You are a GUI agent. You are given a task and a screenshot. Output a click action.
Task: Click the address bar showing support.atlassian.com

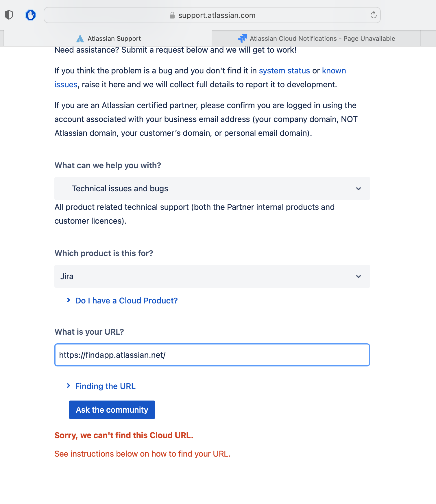pos(217,15)
